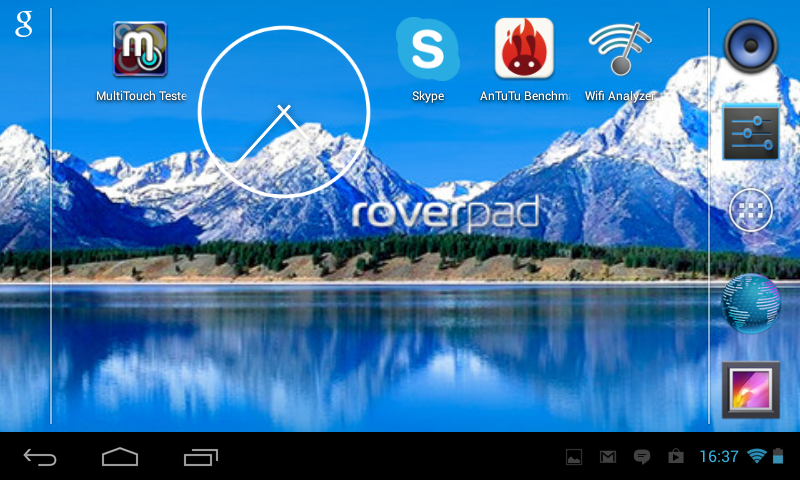The image size is (800, 480).
Task: Tap the Home navigation button
Action: coord(120,457)
